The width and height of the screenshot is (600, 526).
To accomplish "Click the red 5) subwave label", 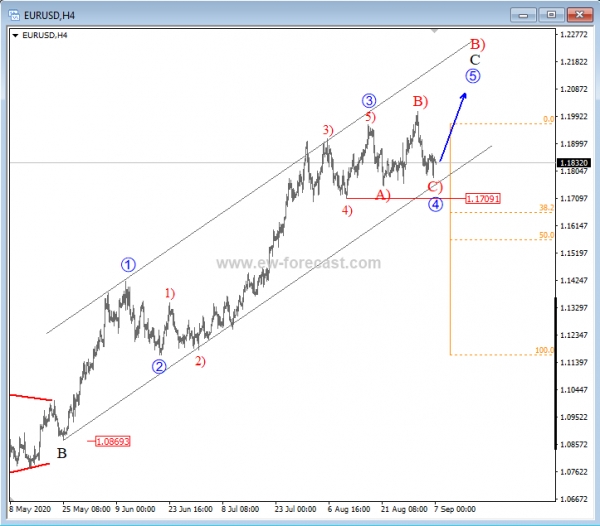I will pyautogui.click(x=370, y=117).
